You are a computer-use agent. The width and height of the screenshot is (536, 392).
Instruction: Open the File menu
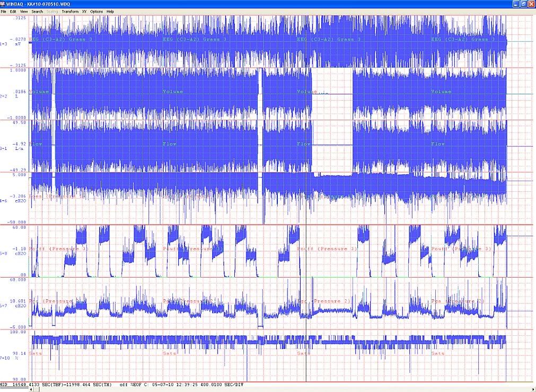point(3,12)
